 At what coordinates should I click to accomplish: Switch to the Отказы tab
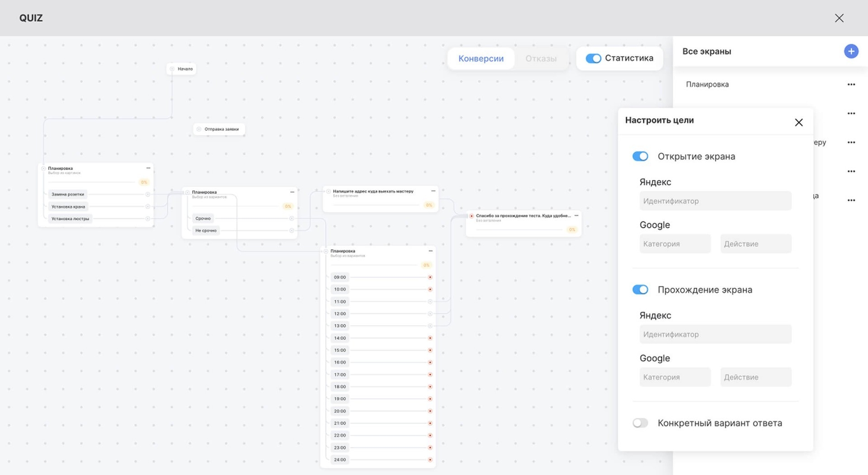click(541, 59)
